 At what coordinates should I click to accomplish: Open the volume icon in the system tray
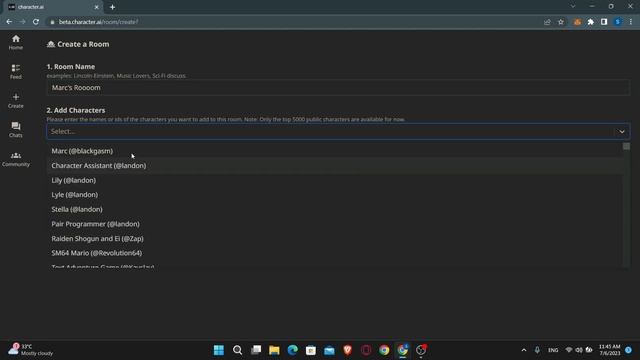[x=579, y=350]
